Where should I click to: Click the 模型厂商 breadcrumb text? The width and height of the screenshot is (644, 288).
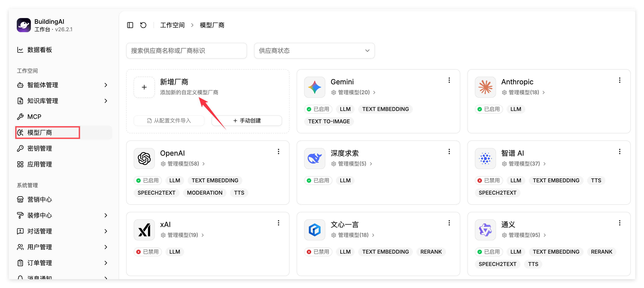(x=212, y=25)
